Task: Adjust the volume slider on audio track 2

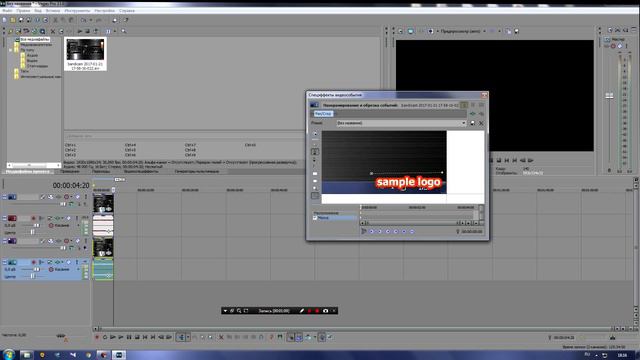Action: click(x=36, y=225)
